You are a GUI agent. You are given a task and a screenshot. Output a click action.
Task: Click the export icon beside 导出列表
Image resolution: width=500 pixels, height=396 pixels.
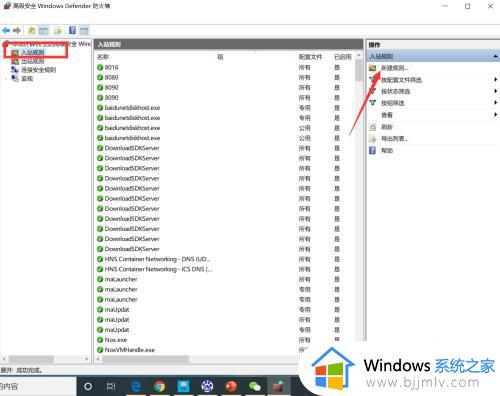pos(373,138)
